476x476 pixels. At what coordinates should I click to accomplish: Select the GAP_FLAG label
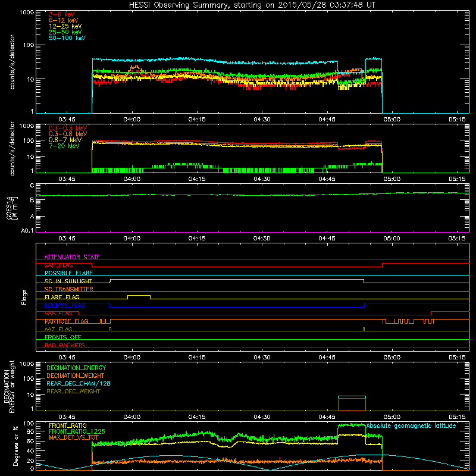click(x=58, y=265)
